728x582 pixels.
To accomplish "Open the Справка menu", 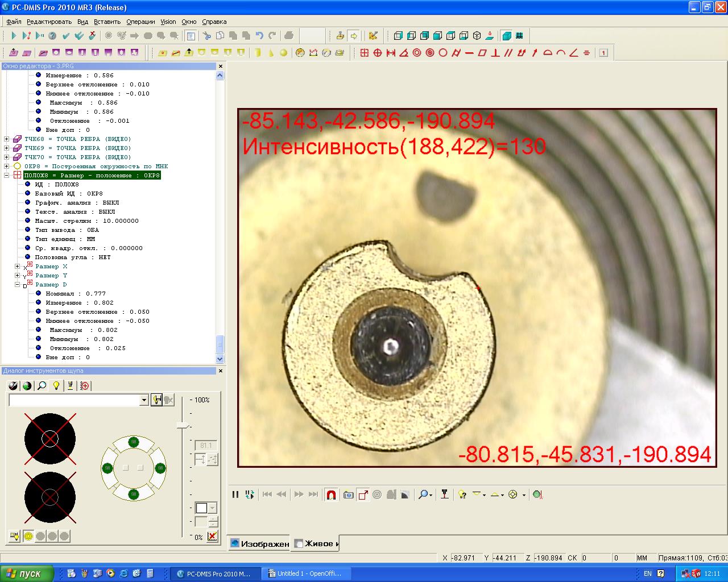I will pyautogui.click(x=214, y=22).
